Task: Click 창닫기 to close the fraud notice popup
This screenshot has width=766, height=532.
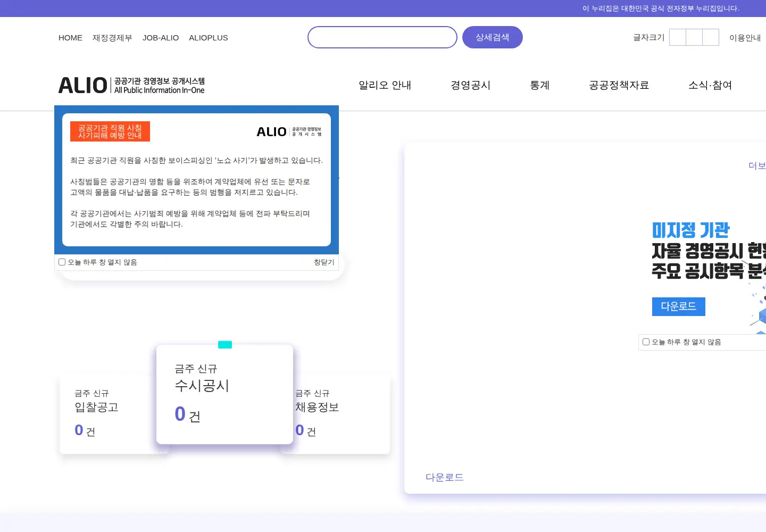Action: 324,262
